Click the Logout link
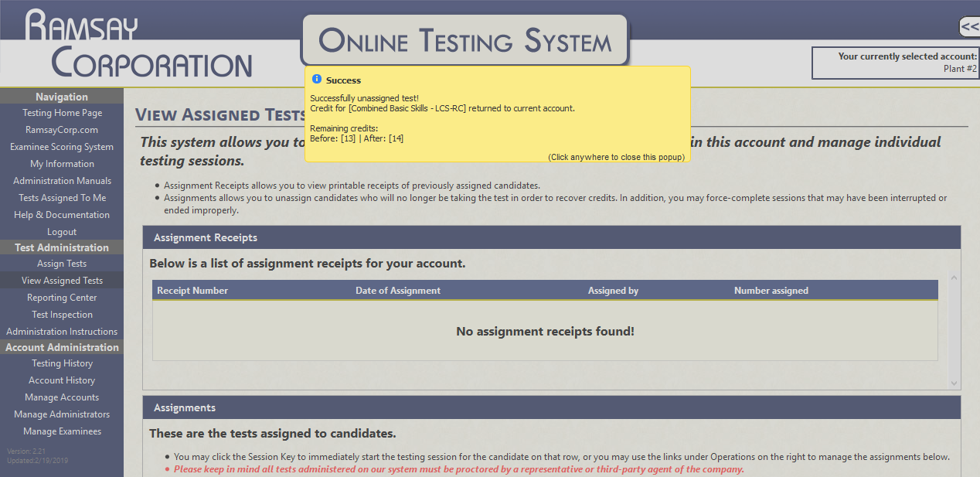The height and width of the screenshot is (477, 980). tap(62, 232)
